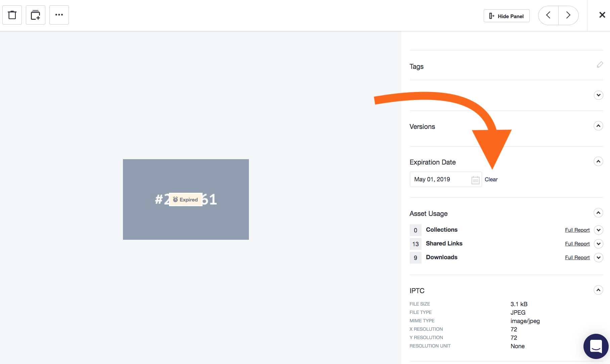This screenshot has height=364, width=610.
Task: Open Full Report for Collections
Action: click(577, 230)
